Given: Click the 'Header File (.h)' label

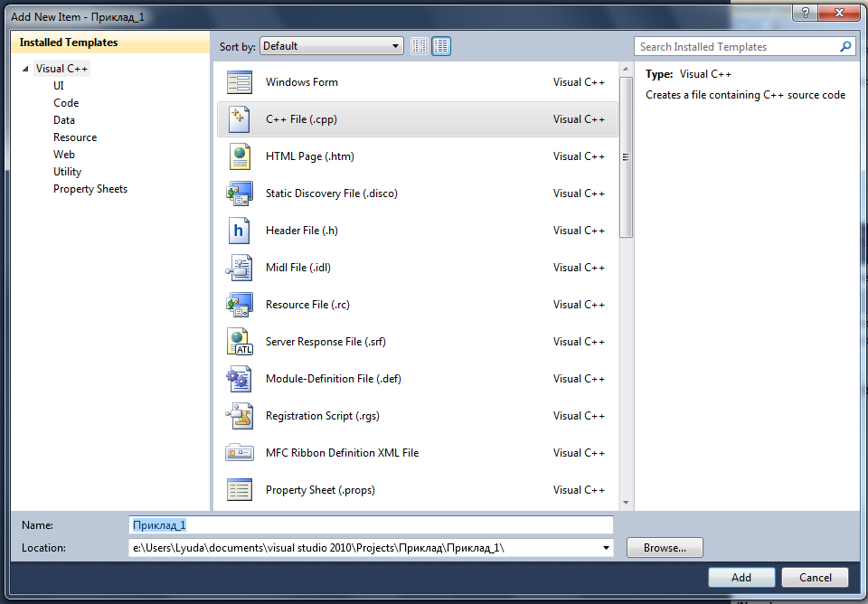Looking at the screenshot, I should coord(302,231).
